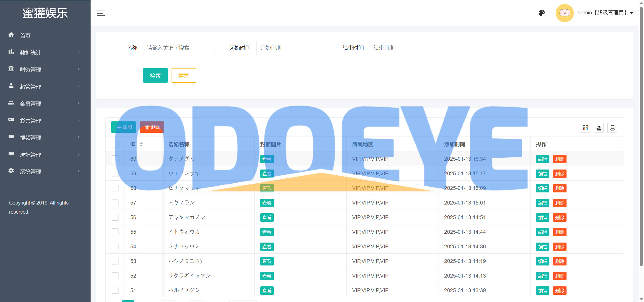Click the column filter grid icon

pos(585,128)
